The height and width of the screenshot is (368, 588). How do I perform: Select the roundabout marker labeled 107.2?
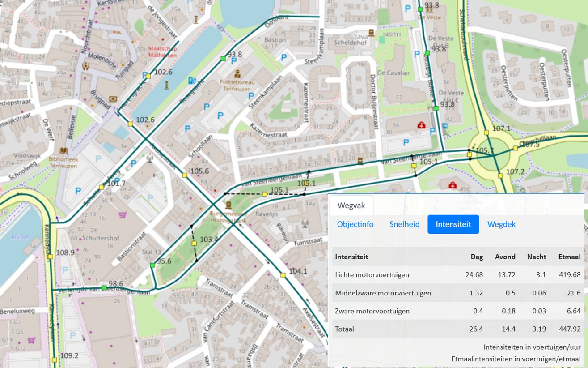point(500,175)
